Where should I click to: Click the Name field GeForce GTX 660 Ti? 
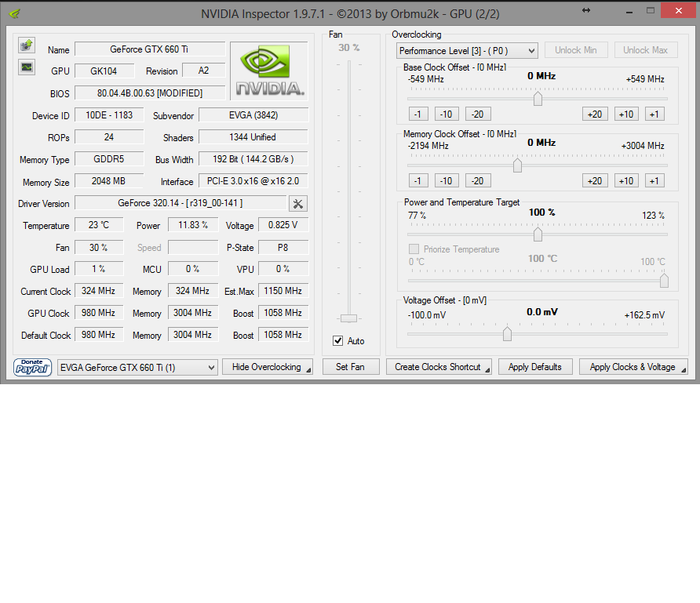tap(150, 49)
